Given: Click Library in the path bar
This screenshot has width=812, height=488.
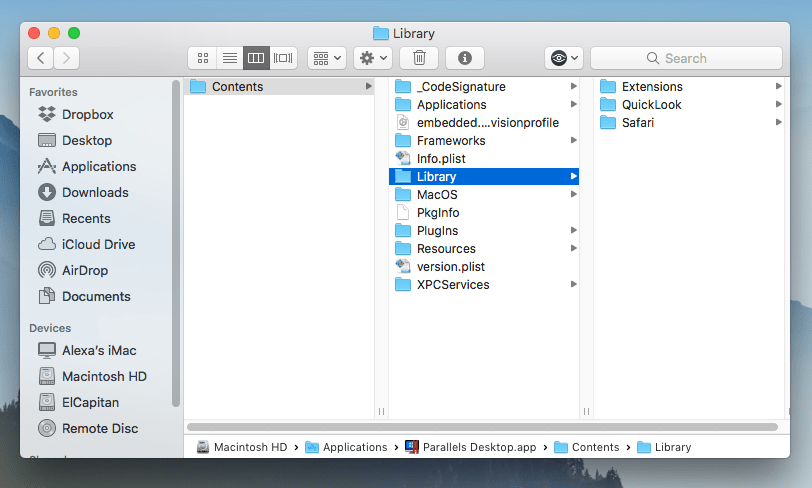Looking at the screenshot, I should [664, 447].
